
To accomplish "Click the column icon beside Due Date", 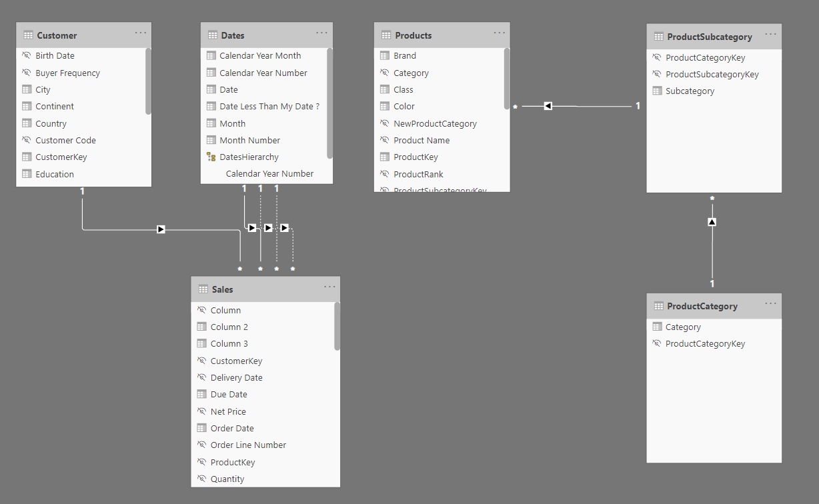I will click(201, 394).
